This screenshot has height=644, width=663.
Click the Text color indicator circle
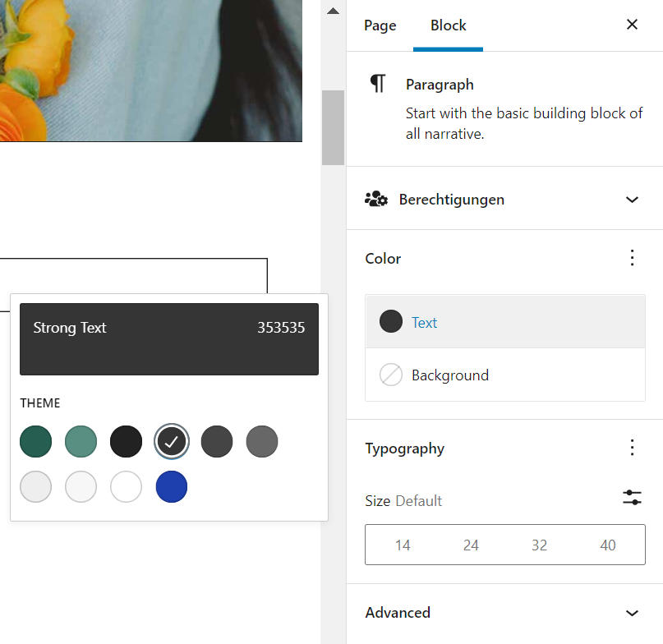click(391, 322)
